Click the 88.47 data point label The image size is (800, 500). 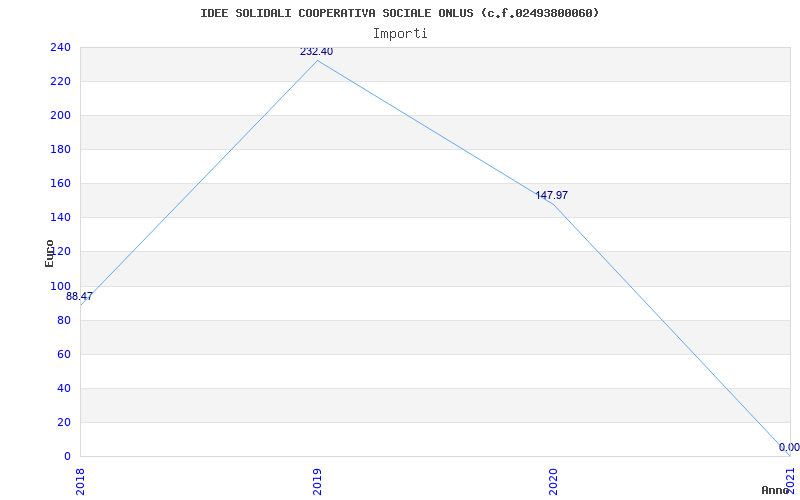79,296
